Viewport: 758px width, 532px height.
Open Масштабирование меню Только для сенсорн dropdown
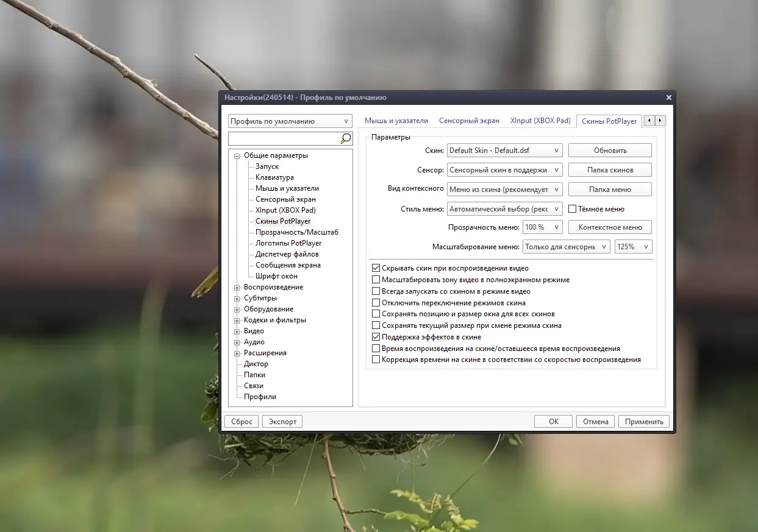[567, 247]
